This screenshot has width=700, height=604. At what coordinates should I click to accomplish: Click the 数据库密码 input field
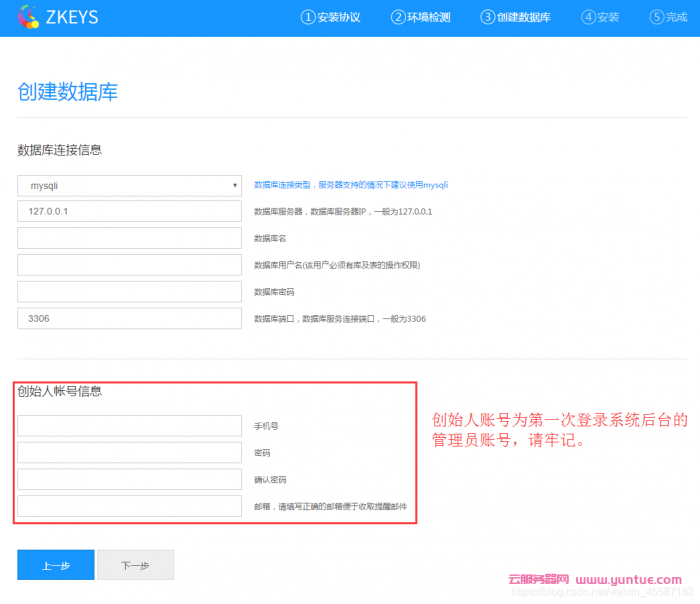coord(130,291)
